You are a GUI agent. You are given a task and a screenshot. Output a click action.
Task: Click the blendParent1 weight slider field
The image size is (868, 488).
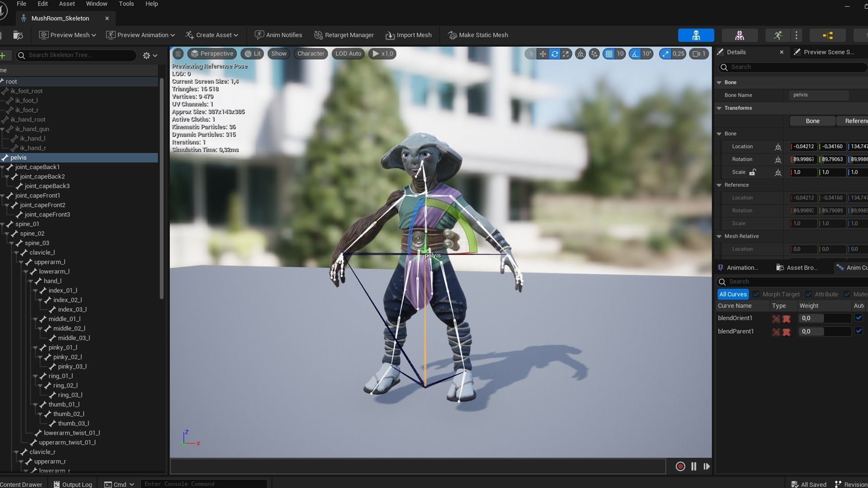(824, 331)
